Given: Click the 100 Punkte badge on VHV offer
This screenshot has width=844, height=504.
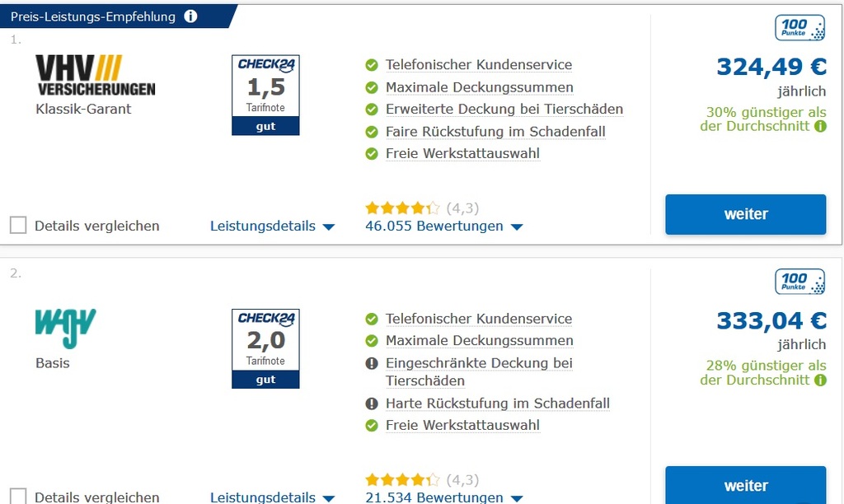Looking at the screenshot, I should 799,27.
